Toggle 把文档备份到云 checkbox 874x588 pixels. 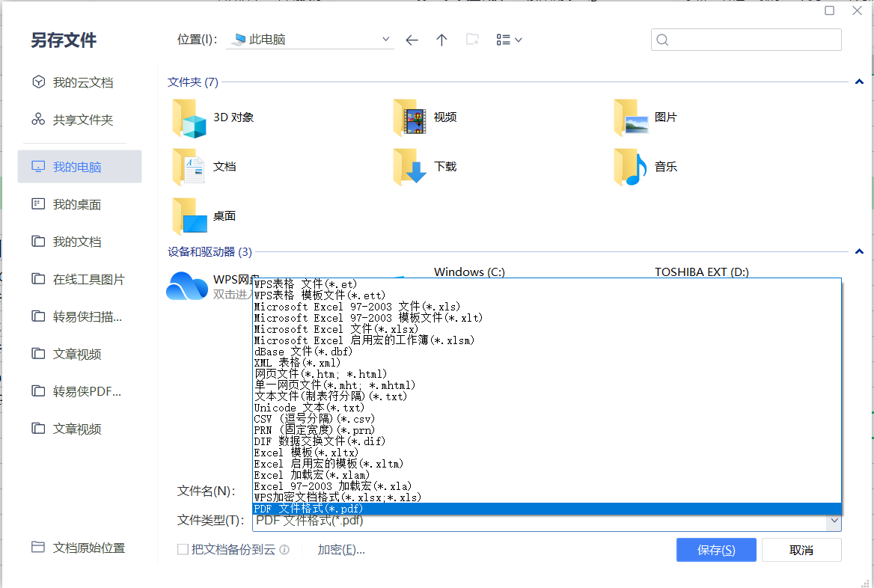(x=183, y=550)
